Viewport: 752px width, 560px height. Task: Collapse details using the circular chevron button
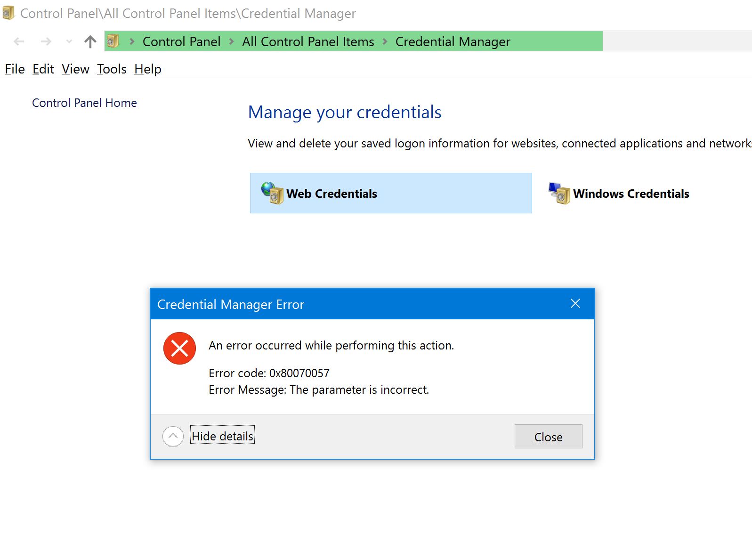tap(173, 437)
